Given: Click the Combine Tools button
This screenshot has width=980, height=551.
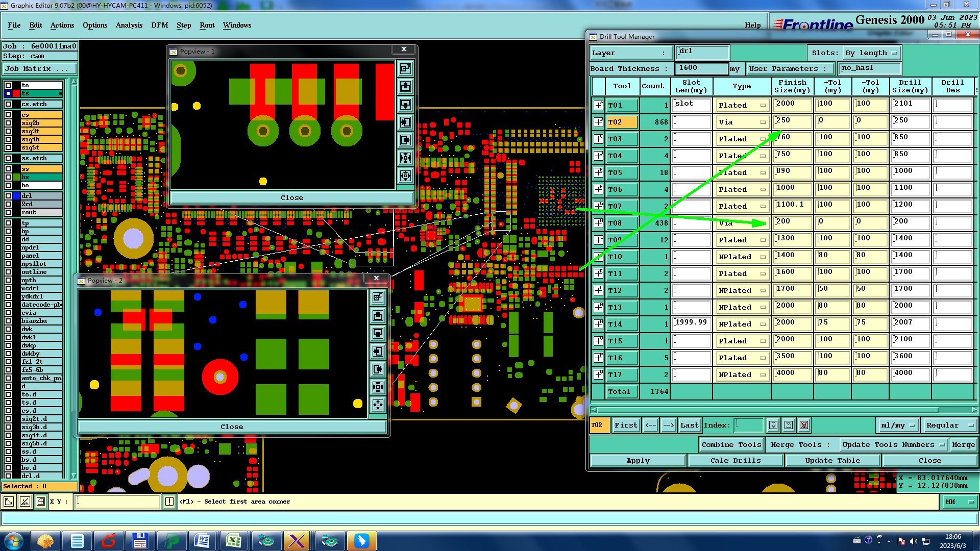Looking at the screenshot, I should (731, 445).
